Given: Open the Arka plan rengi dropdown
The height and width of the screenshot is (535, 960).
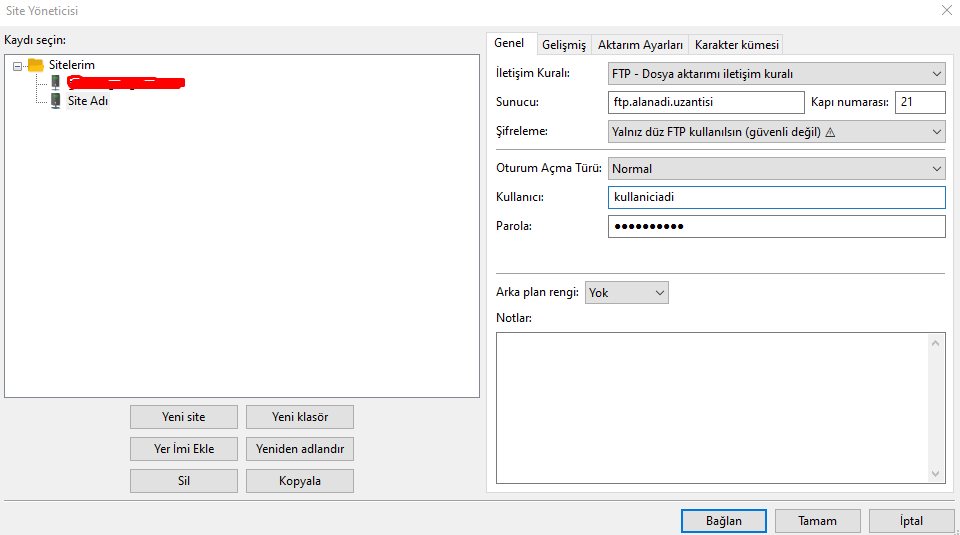Looking at the screenshot, I should [x=626, y=293].
